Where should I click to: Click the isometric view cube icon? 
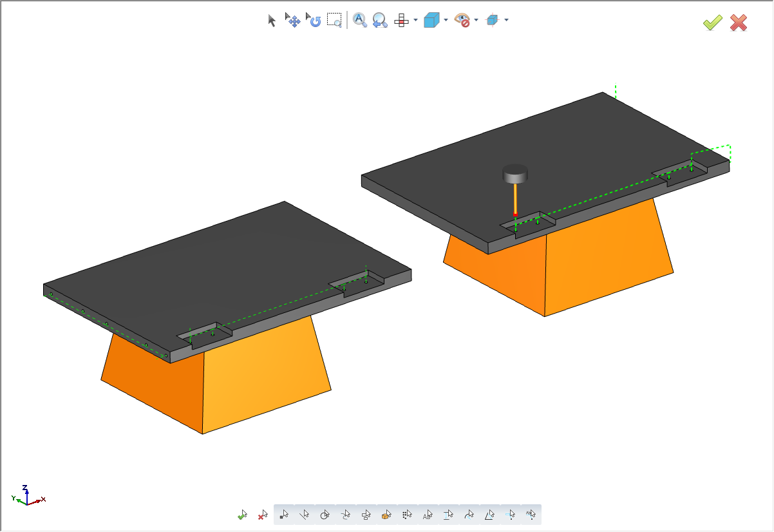click(x=433, y=20)
